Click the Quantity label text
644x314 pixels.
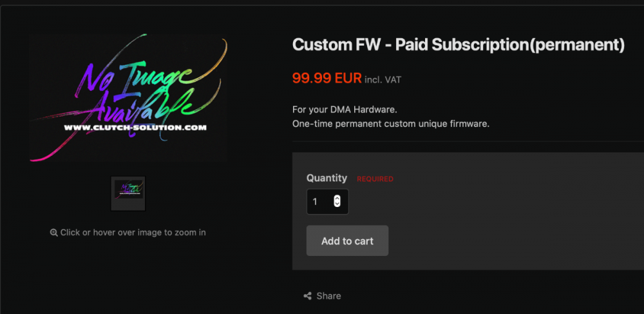(327, 178)
